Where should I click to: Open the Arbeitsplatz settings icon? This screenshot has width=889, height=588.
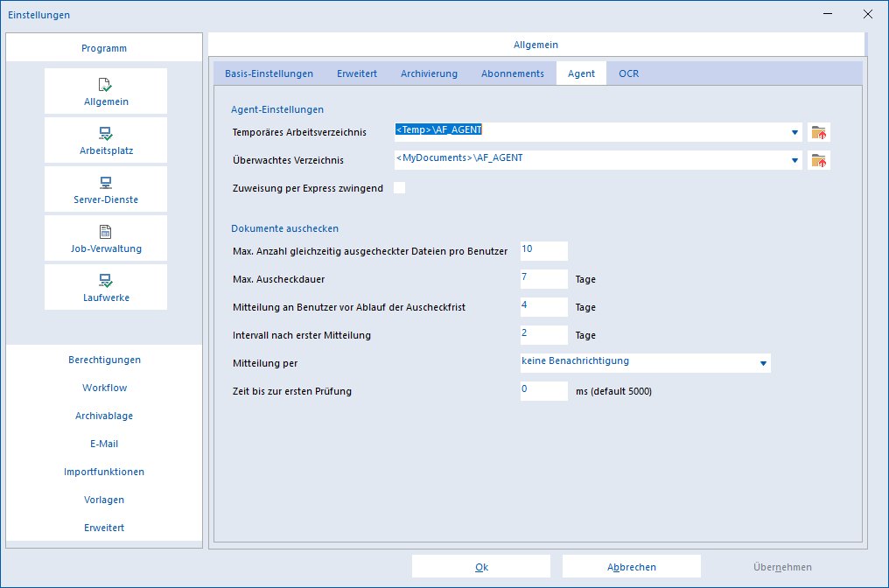[x=106, y=140]
